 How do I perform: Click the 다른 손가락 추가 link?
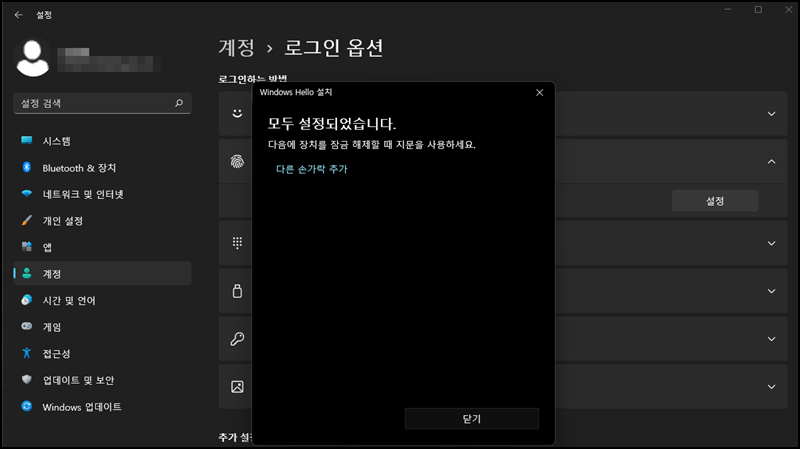(x=312, y=169)
